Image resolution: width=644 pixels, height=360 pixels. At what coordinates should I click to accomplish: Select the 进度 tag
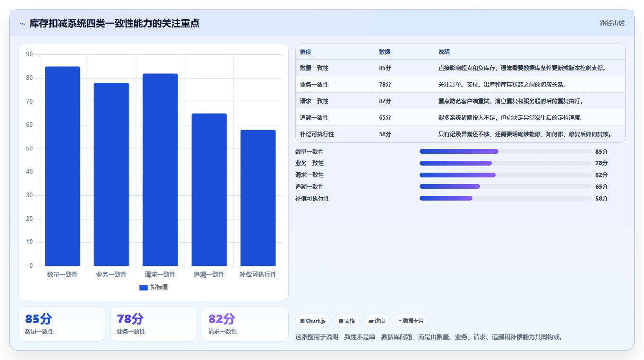(x=377, y=321)
